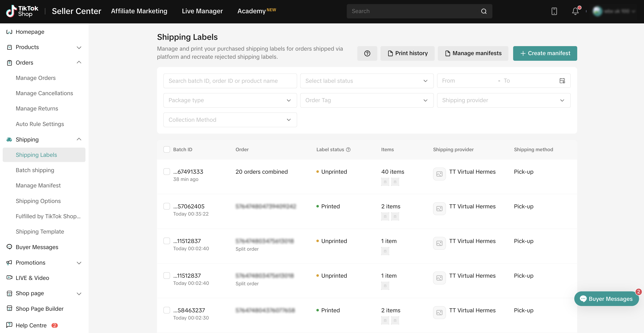Screen dimensions: 644x333
Task: Open the Buyer Messages chat bubble
Action: point(606,299)
